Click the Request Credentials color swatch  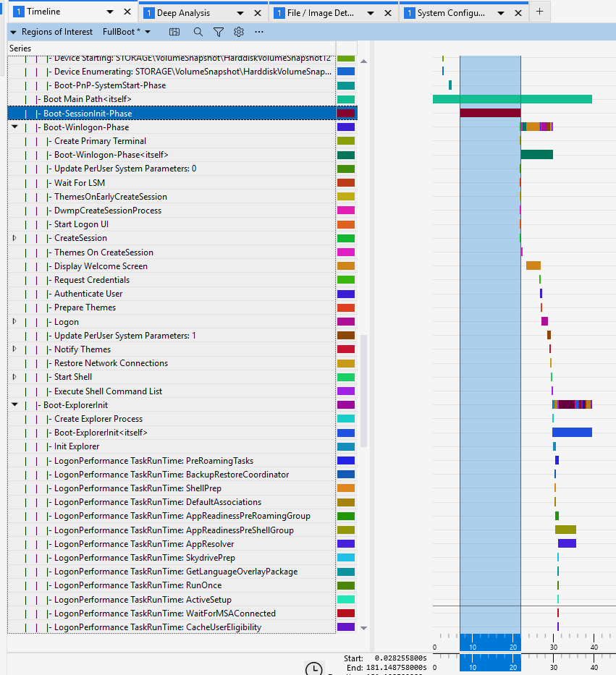point(346,280)
